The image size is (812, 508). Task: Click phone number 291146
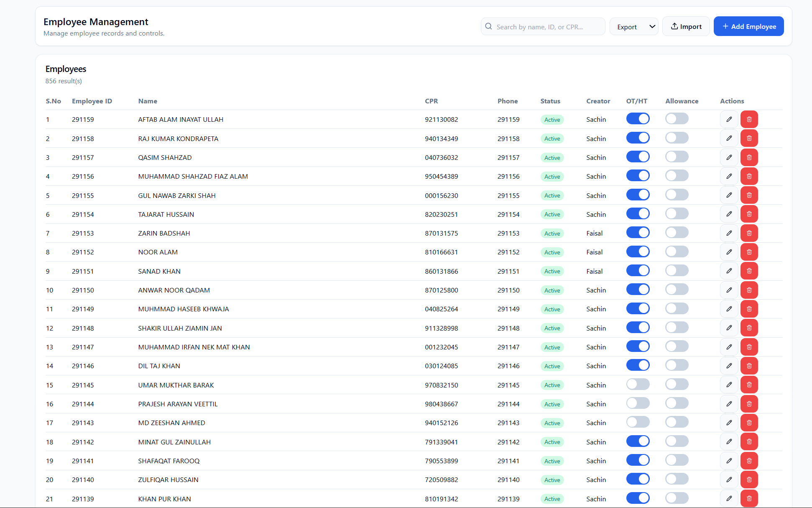point(508,366)
